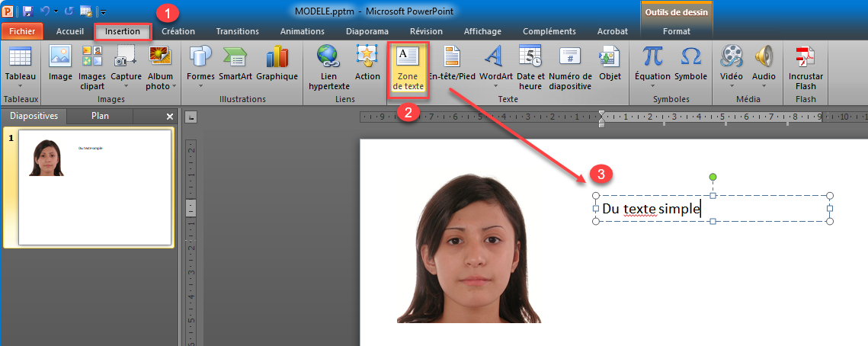The image size is (868, 346).
Task: Select the Zone de texte tool
Action: [x=408, y=70]
